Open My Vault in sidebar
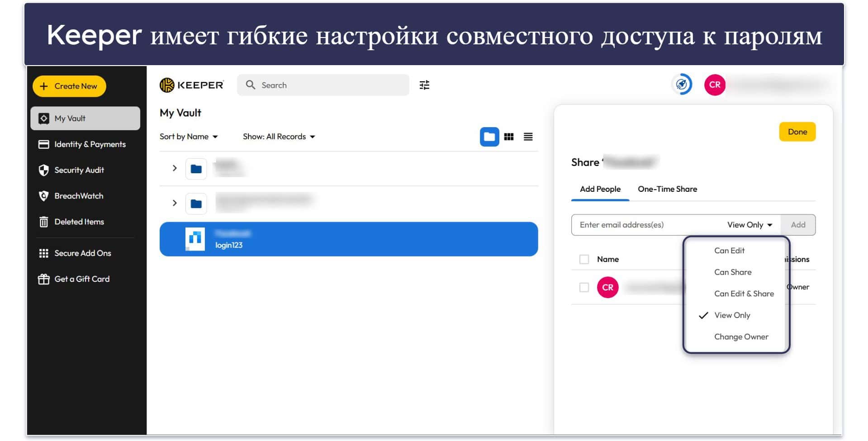 [x=85, y=119]
